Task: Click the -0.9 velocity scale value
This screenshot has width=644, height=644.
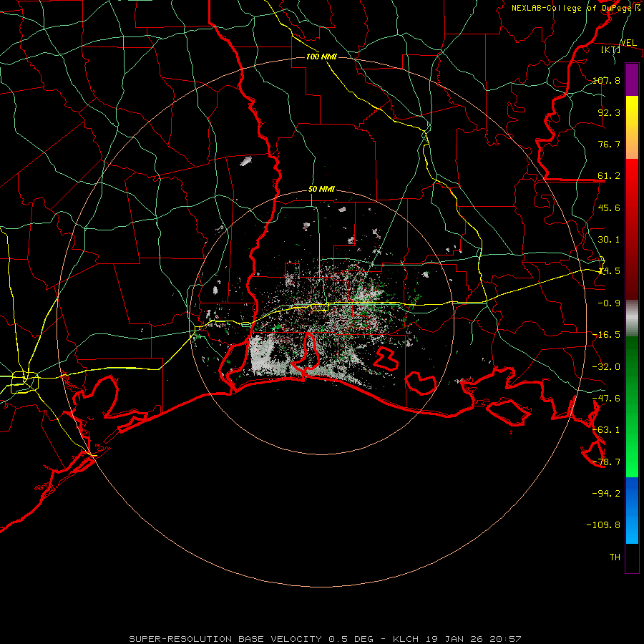Action: point(609,303)
